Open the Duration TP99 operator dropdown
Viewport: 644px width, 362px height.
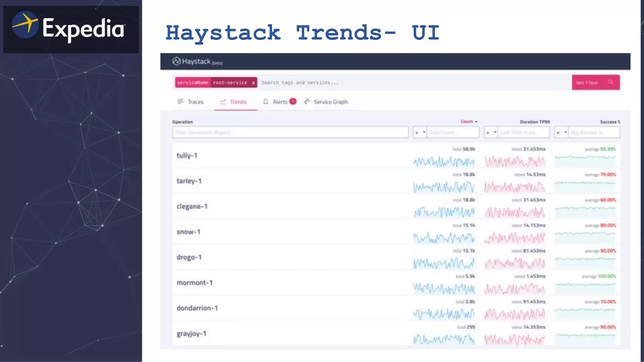coord(491,133)
